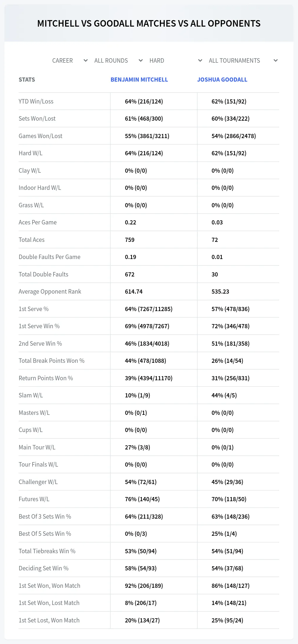
Task: Click the chevron beside HARD
Action: (x=200, y=61)
